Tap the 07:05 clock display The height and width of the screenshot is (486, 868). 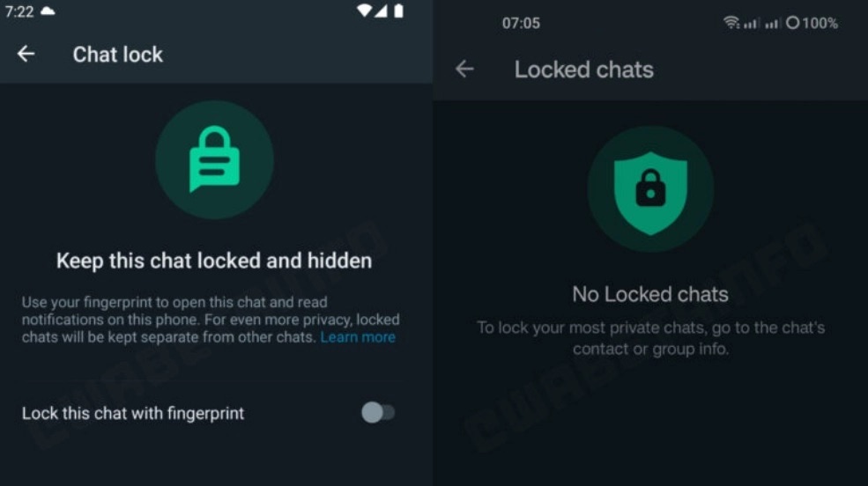pyautogui.click(x=521, y=23)
